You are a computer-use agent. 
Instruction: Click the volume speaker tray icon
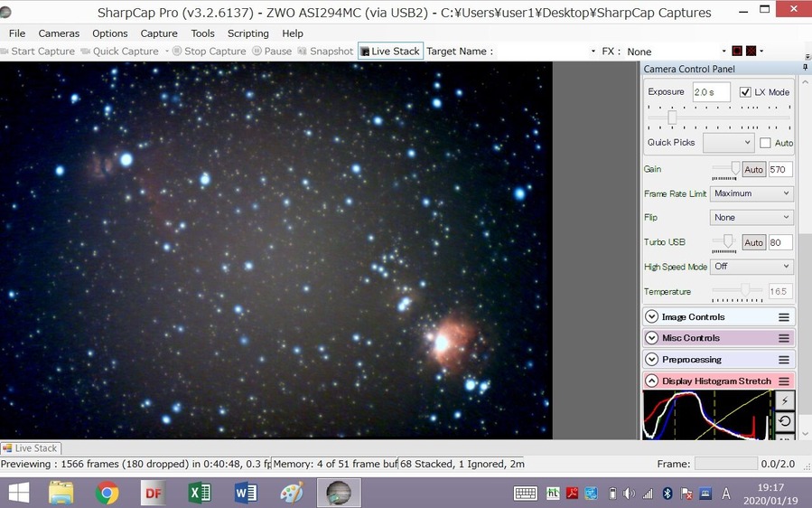(629, 494)
